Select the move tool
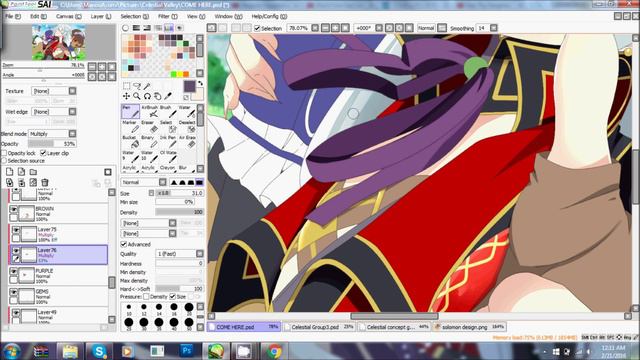Viewport: 640px width, 360px height. 127,96
